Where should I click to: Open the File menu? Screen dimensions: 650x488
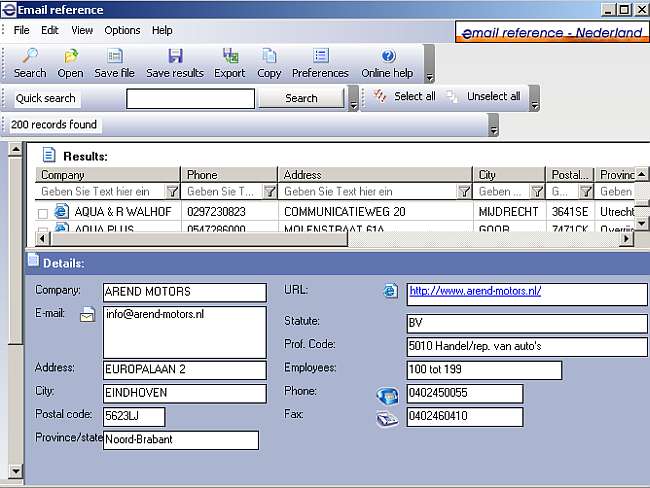tap(22, 30)
